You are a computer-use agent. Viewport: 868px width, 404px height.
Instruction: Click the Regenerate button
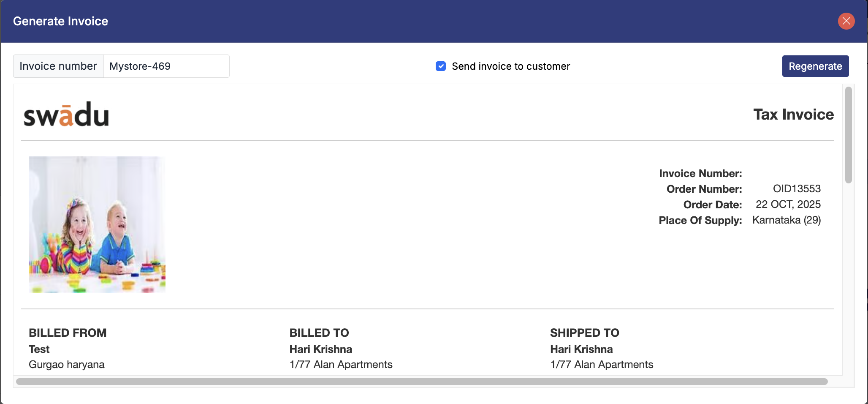pos(815,66)
